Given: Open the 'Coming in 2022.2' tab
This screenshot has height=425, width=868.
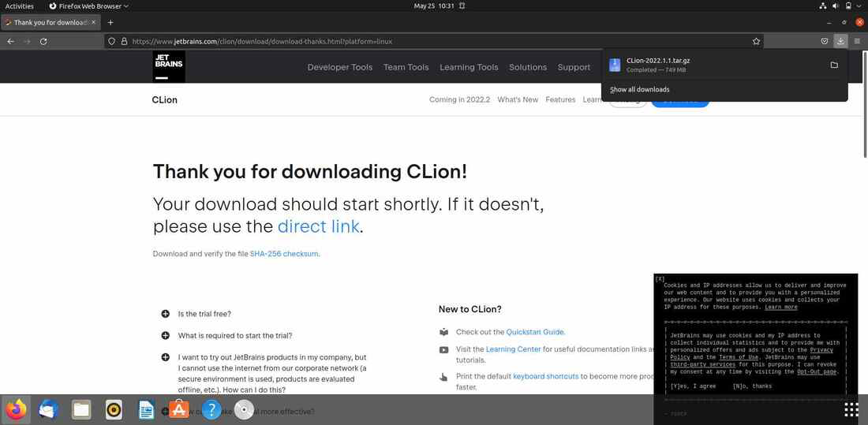Looking at the screenshot, I should [459, 99].
